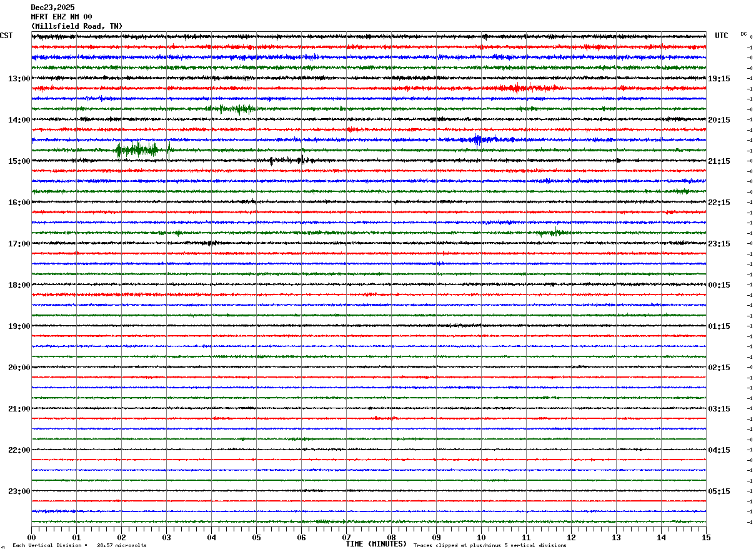Click the 21:15 UTC time label
Image resolution: width=756 pixels, height=554 pixels.
tap(719, 161)
